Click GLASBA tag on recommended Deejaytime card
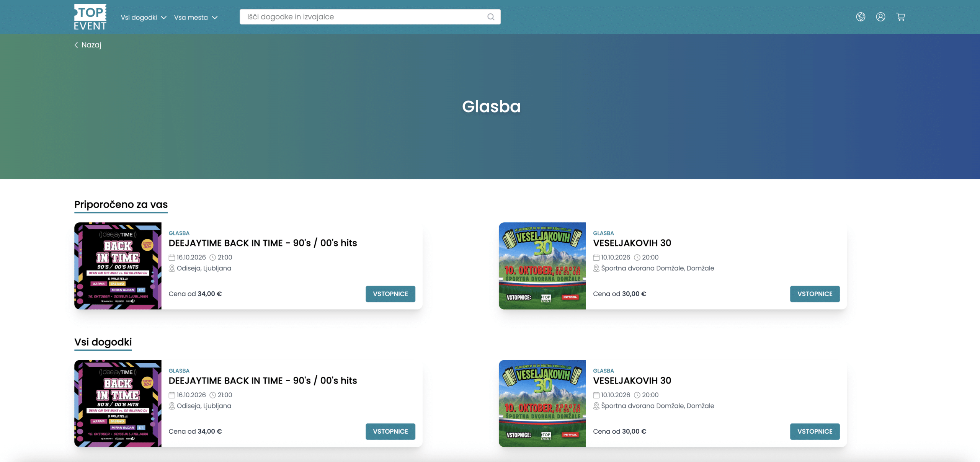Screen dimensions: 980x462 179,233
